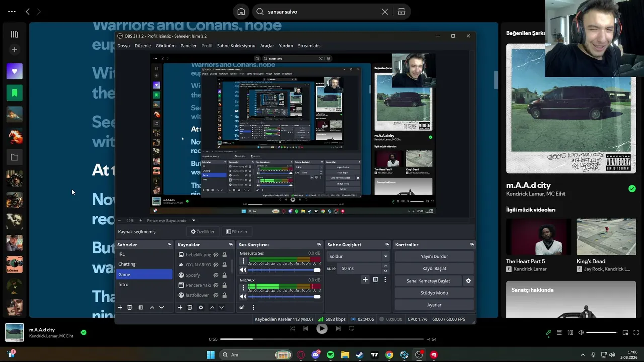Viewport: 644px width, 362px height.
Task: Open source properties gear in Kaynaklar
Action: tap(201, 307)
